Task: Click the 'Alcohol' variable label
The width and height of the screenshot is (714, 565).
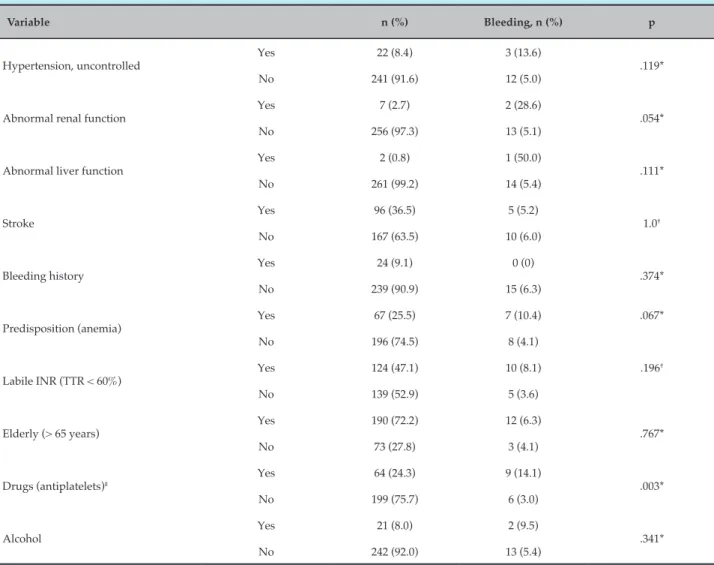Action: [22, 539]
